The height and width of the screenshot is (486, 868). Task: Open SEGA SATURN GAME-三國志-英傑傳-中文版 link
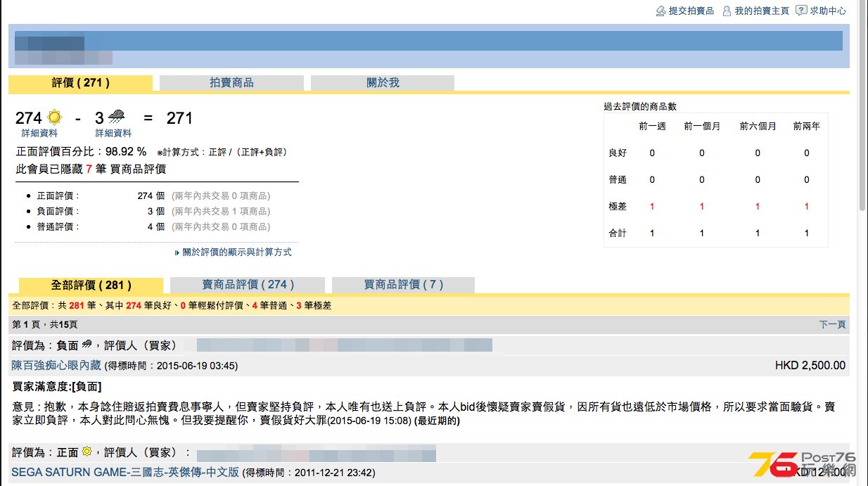(125, 473)
